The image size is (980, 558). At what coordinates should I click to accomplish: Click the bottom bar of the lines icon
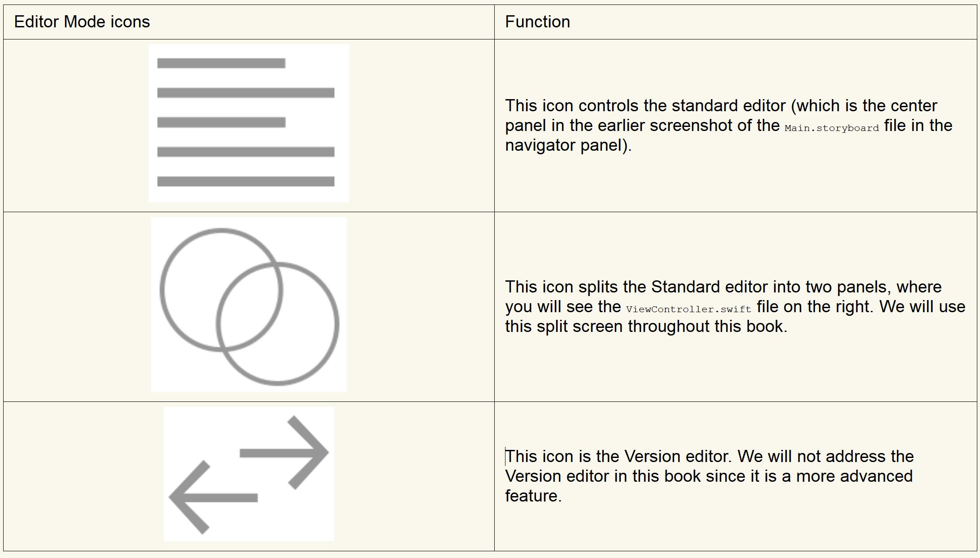click(245, 181)
